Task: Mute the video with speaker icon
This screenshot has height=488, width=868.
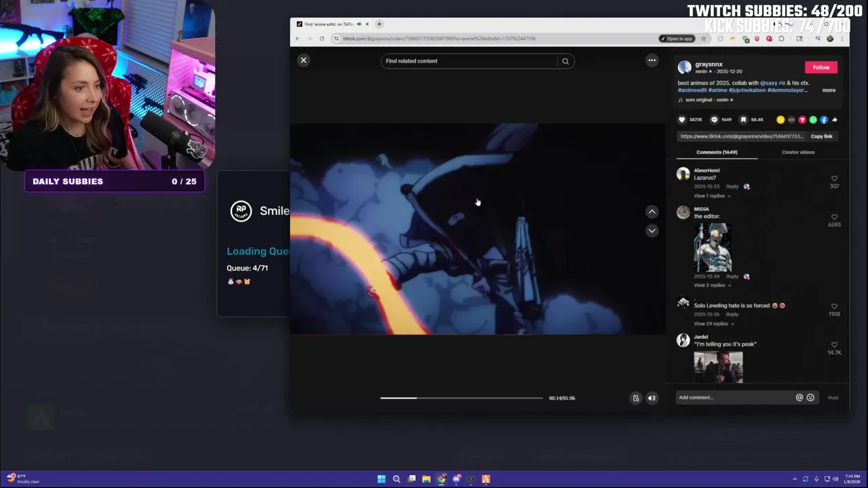Action: [652, 399]
